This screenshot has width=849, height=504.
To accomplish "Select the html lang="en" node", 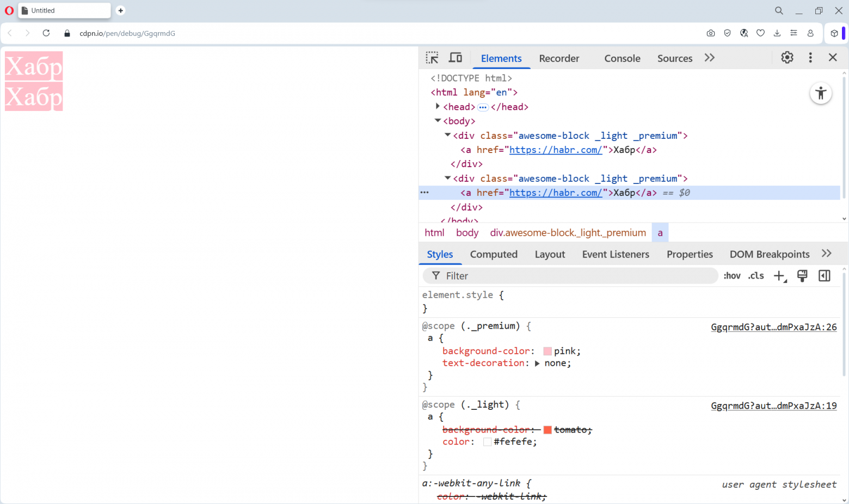I will pyautogui.click(x=474, y=92).
